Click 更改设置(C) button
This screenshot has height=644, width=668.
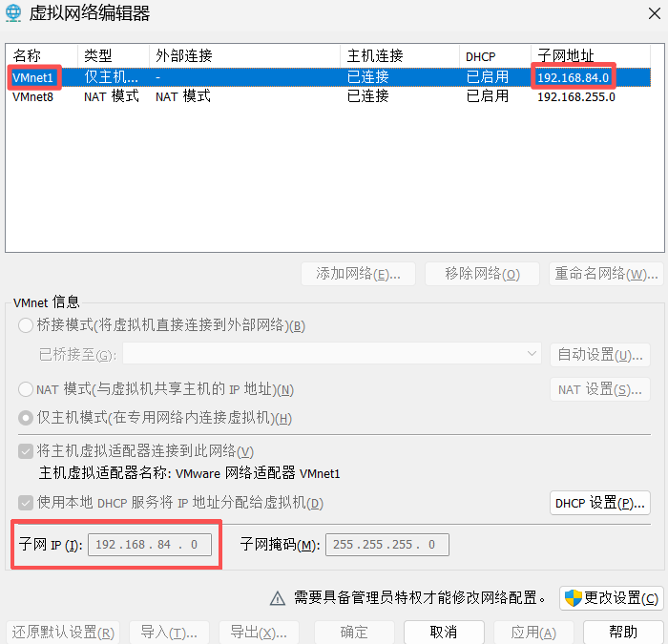click(612, 598)
